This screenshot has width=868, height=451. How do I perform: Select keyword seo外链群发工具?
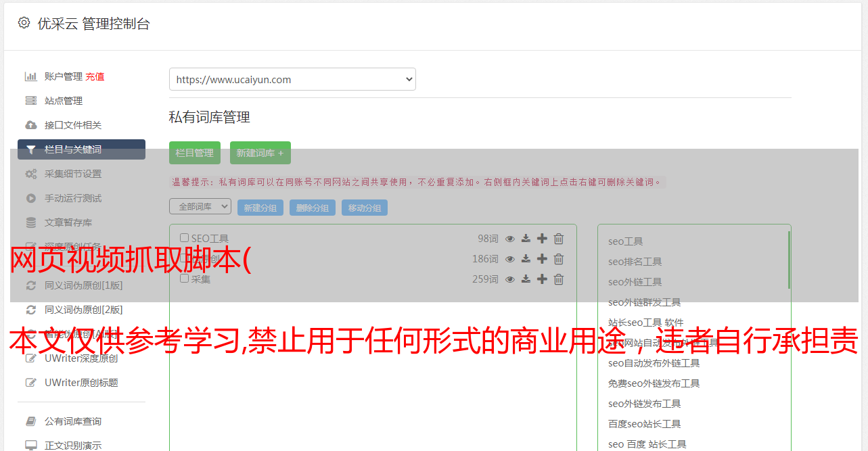[644, 302]
